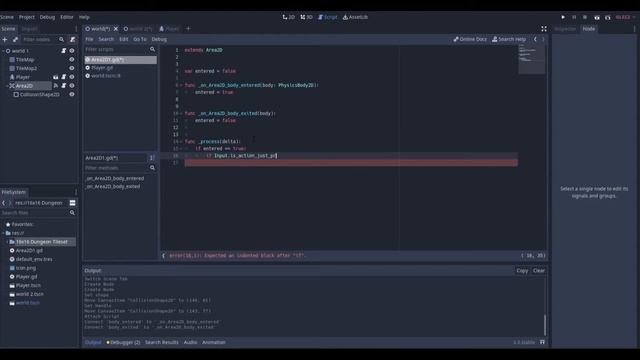Viewport: 640px width, 360px height.
Task: Open Search Results panel
Action: pos(162,342)
